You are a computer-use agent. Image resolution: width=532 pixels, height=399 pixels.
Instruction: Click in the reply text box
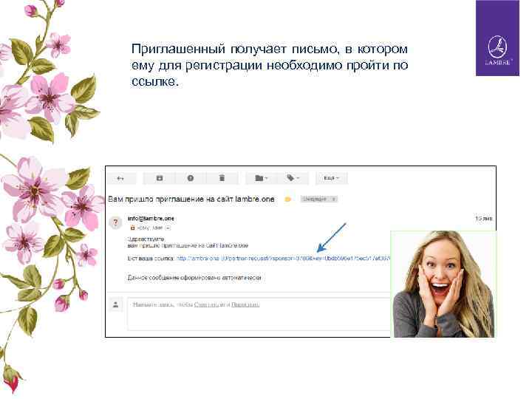[259, 314]
